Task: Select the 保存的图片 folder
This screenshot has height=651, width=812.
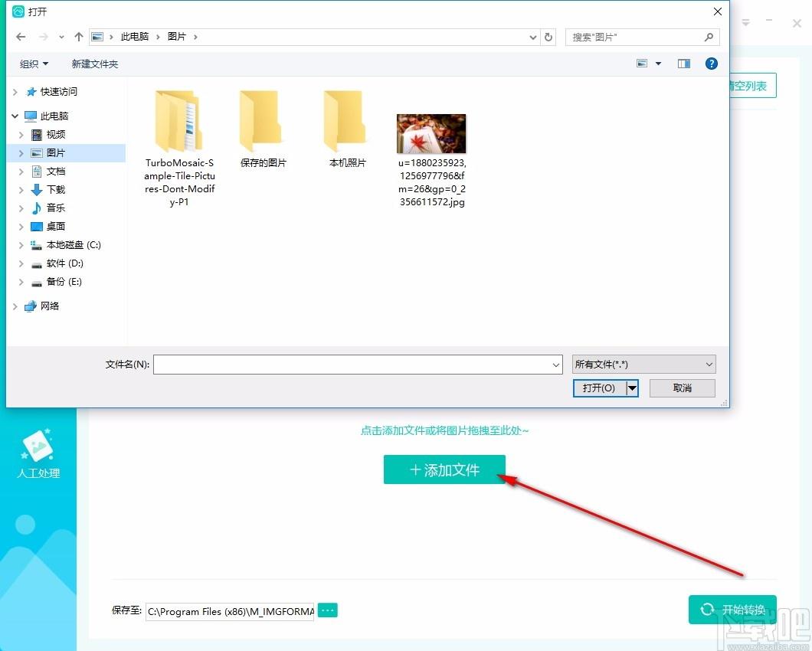Action: (x=263, y=129)
